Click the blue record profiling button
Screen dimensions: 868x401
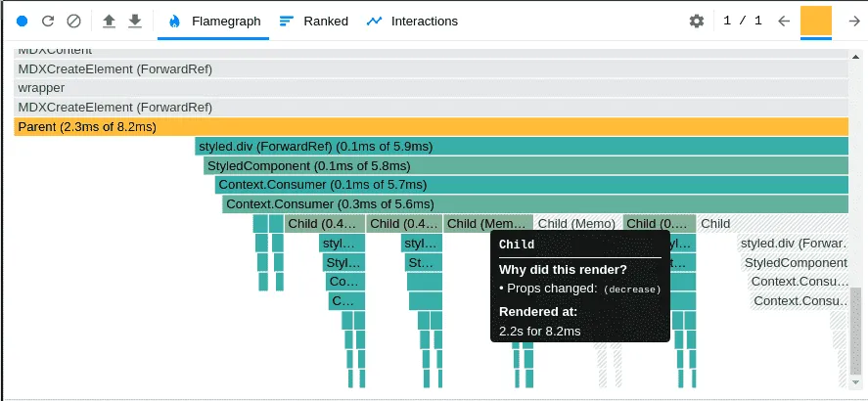pos(23,21)
